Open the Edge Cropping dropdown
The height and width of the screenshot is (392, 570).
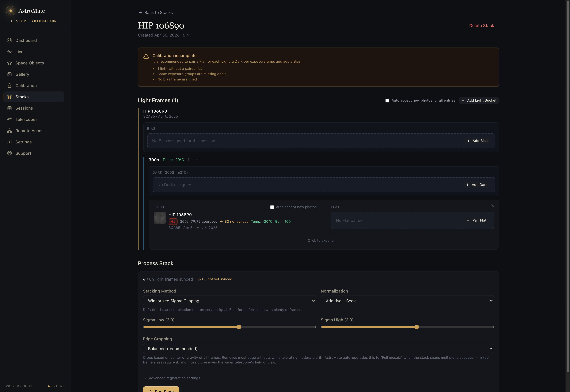pos(318,348)
